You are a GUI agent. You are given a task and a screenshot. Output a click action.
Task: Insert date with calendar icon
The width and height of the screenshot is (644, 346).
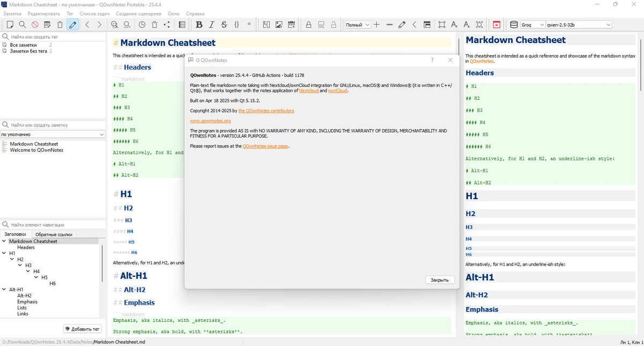(291, 25)
